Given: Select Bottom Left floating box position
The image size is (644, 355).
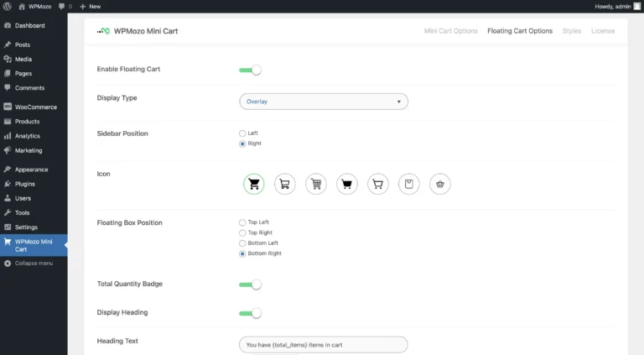Looking at the screenshot, I should click(242, 243).
